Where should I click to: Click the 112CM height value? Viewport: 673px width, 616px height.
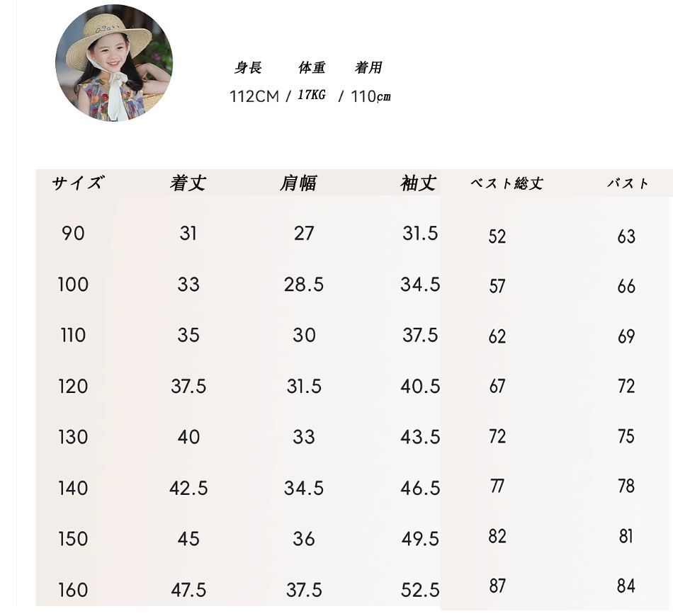click(254, 96)
